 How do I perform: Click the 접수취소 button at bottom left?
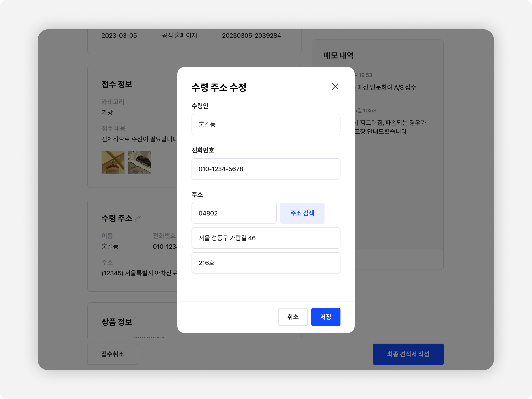pos(113,354)
